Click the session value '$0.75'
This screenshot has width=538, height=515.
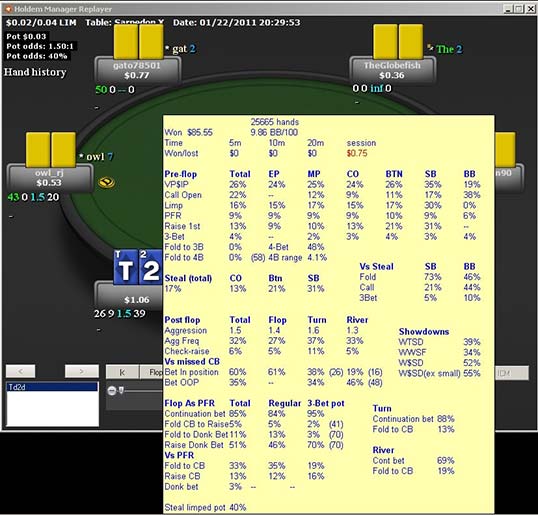357,153
